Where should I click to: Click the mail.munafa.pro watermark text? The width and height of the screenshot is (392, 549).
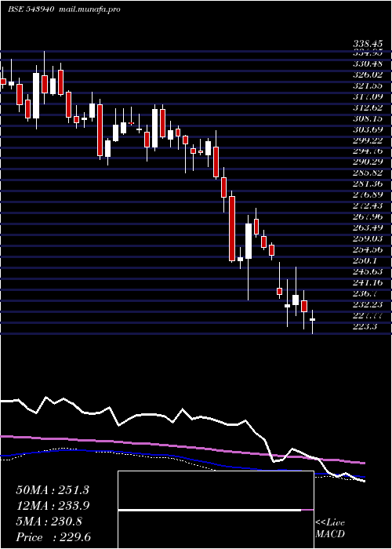89,9
